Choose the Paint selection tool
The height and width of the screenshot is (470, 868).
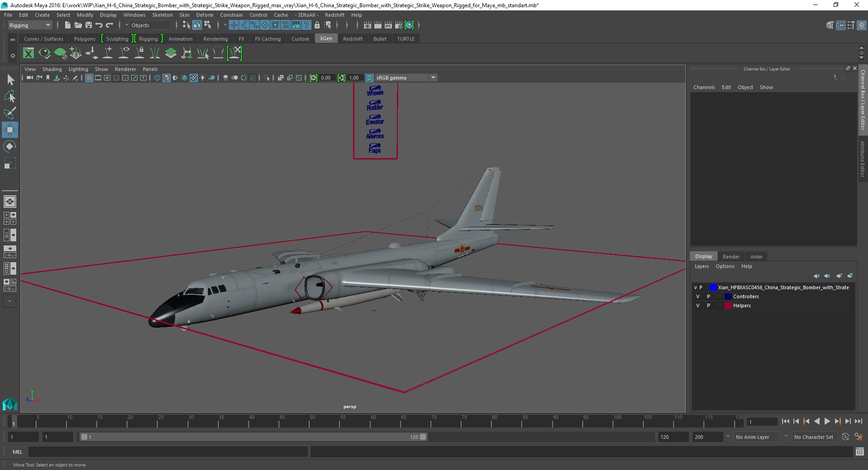(x=10, y=113)
